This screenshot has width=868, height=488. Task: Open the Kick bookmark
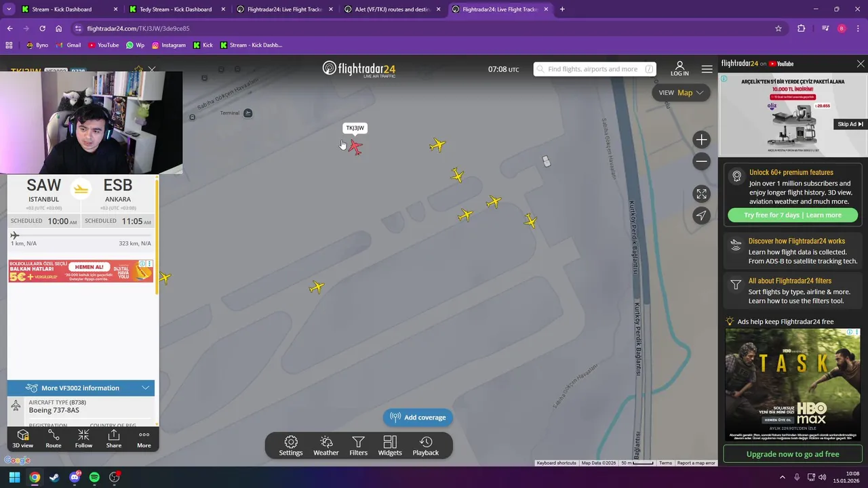click(203, 45)
